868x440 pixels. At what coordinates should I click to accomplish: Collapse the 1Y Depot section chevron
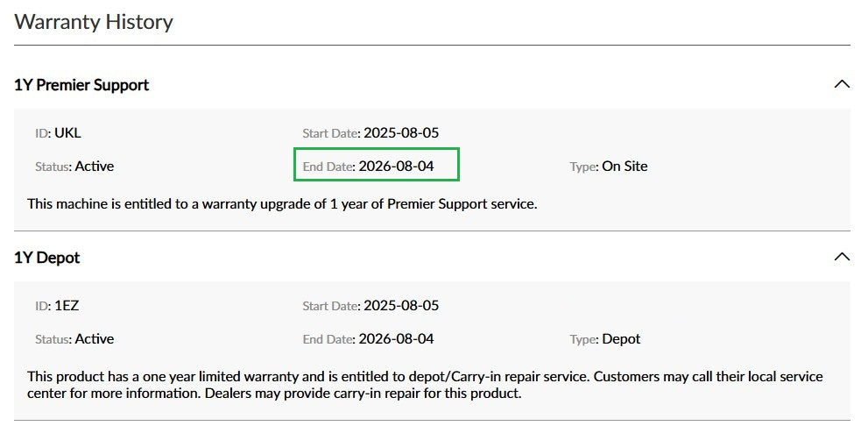[x=842, y=257]
